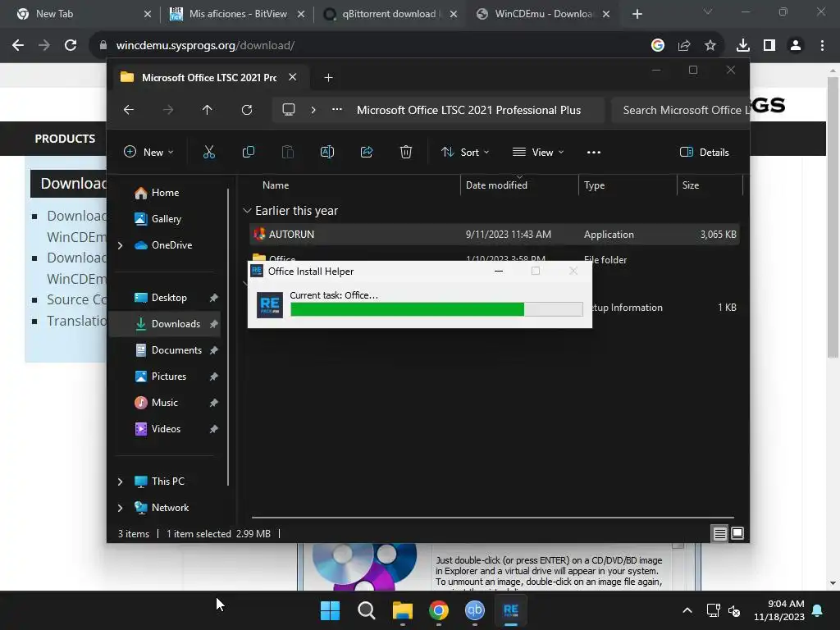Open Chrome three-dot menu
Screen dimensions: 840x630
(822, 46)
